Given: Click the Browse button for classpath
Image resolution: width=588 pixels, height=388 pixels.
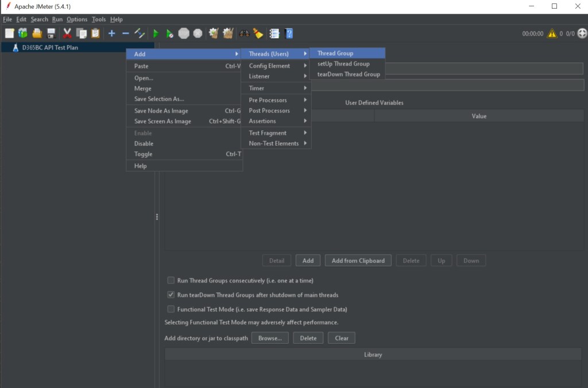Looking at the screenshot, I should (x=269, y=338).
